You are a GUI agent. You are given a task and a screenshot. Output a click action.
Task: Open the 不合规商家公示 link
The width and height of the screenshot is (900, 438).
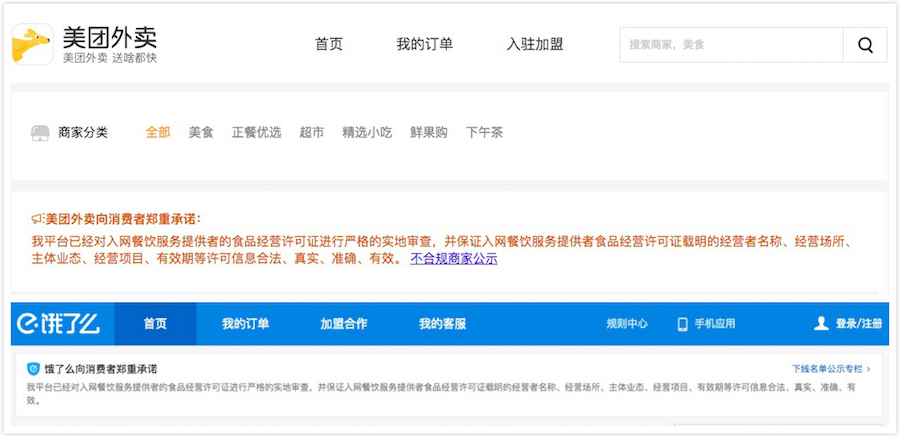pyautogui.click(x=453, y=259)
